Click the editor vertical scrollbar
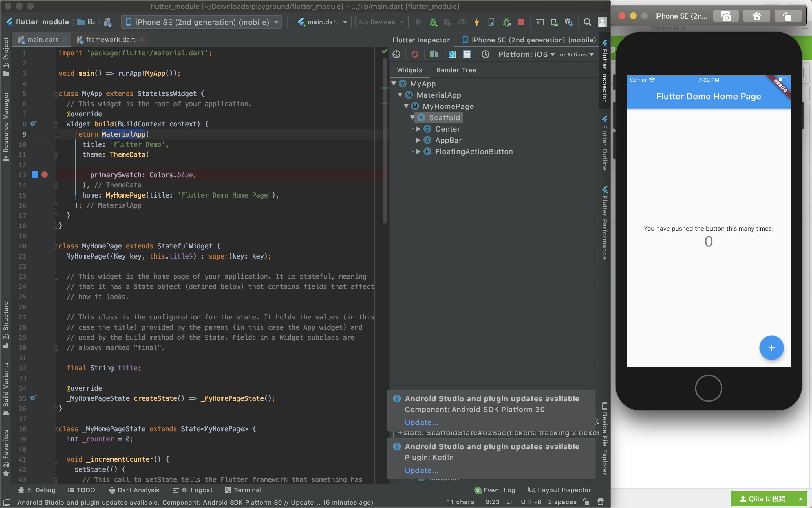812x508 pixels. (x=385, y=141)
